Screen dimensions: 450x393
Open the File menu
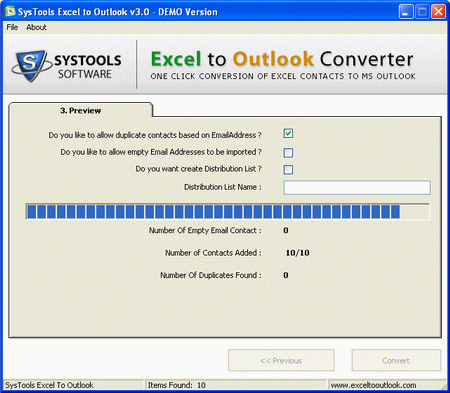tap(12, 27)
